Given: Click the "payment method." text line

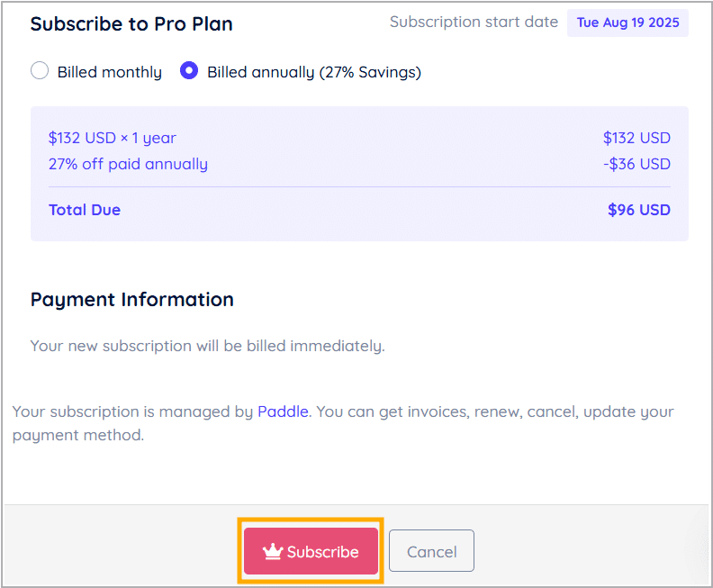Looking at the screenshot, I should 78,435.
